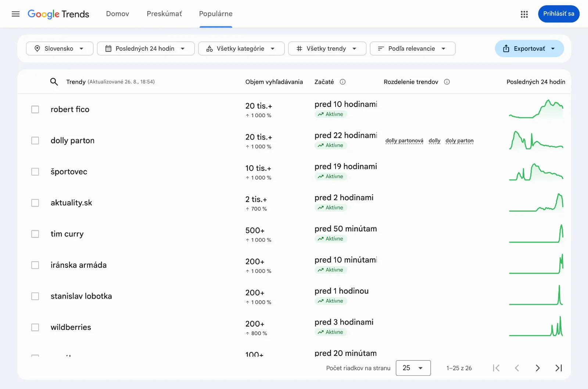Click the export share icon
The width and height of the screenshot is (588, 389).
coord(506,48)
